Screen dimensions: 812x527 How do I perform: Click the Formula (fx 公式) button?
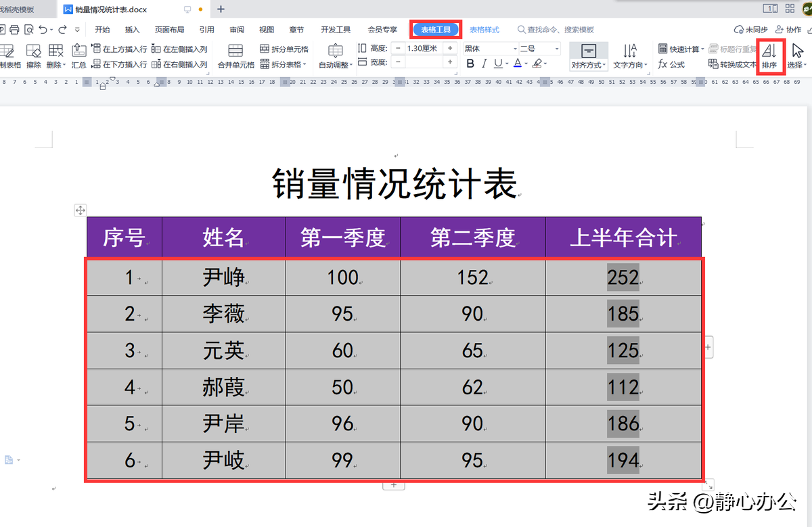[672, 64]
